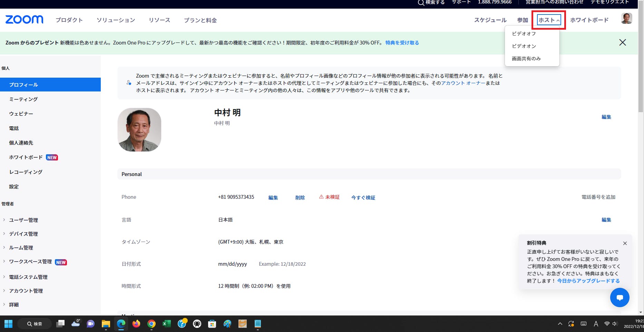Click the user avatar in top-right corner
644x332 pixels.
626,19
